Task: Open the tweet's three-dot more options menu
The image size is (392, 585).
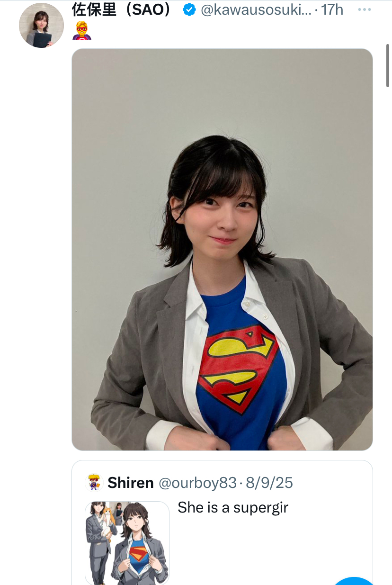Action: (364, 9)
